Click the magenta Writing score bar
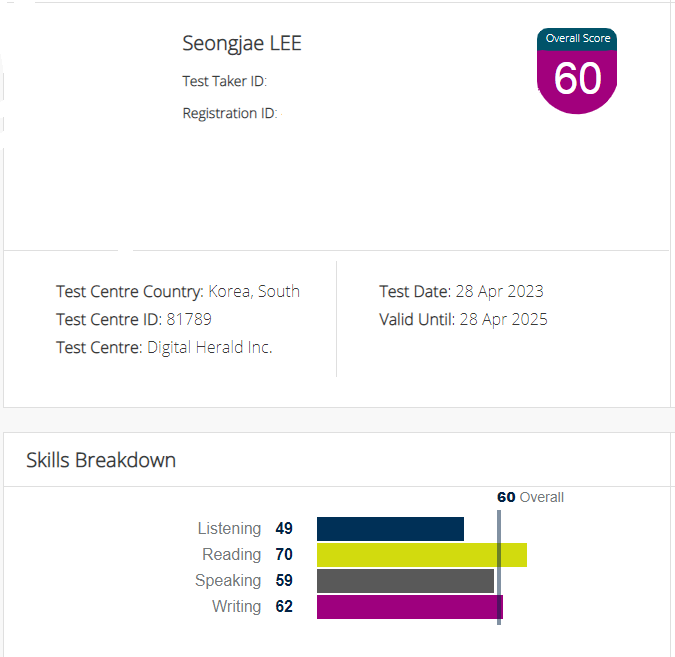The image size is (675, 657). coord(410,607)
